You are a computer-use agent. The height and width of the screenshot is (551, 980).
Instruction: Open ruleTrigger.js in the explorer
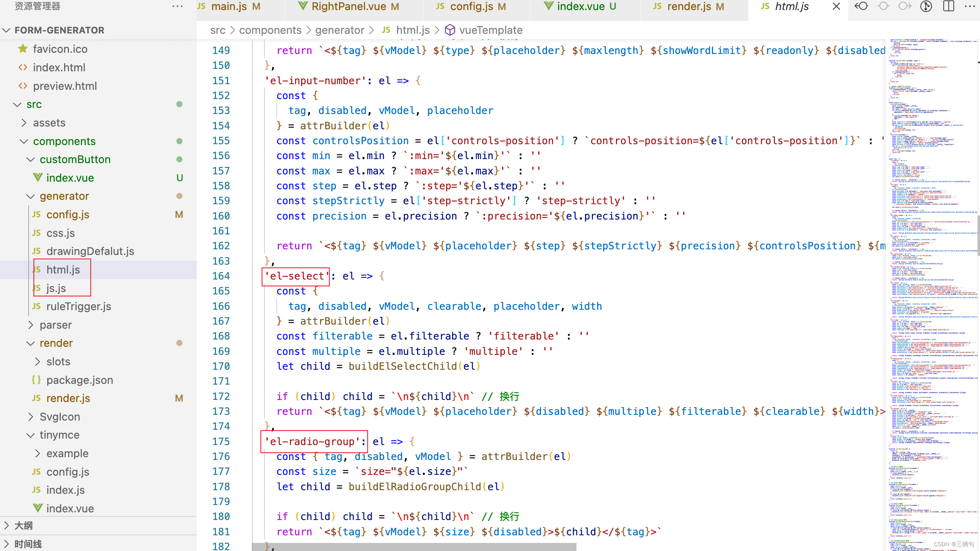(79, 307)
